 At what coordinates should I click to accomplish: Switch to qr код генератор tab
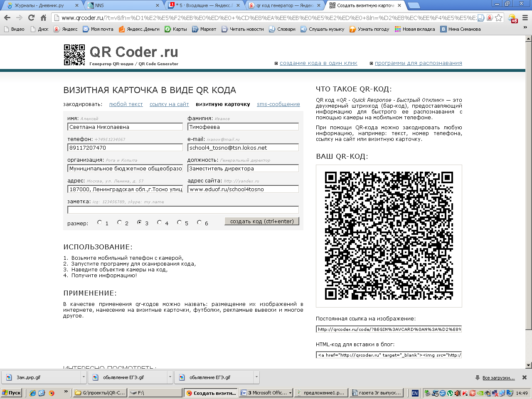(284, 5)
